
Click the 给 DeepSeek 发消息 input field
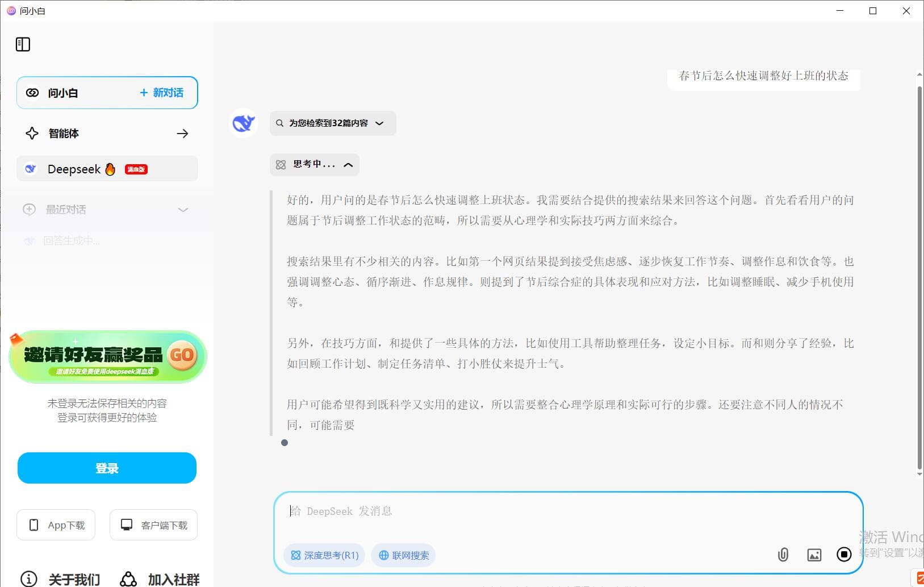511,511
